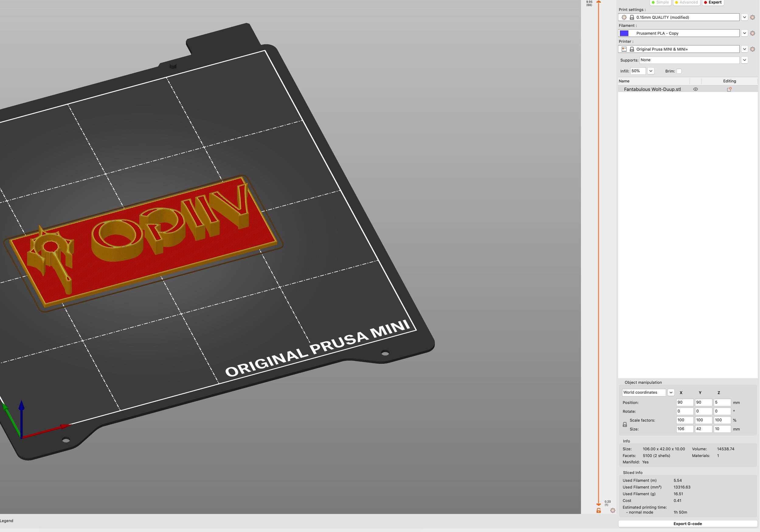Viewport: 760px width, 532px height.
Task: Click the World coordinates field
Action: click(644, 393)
